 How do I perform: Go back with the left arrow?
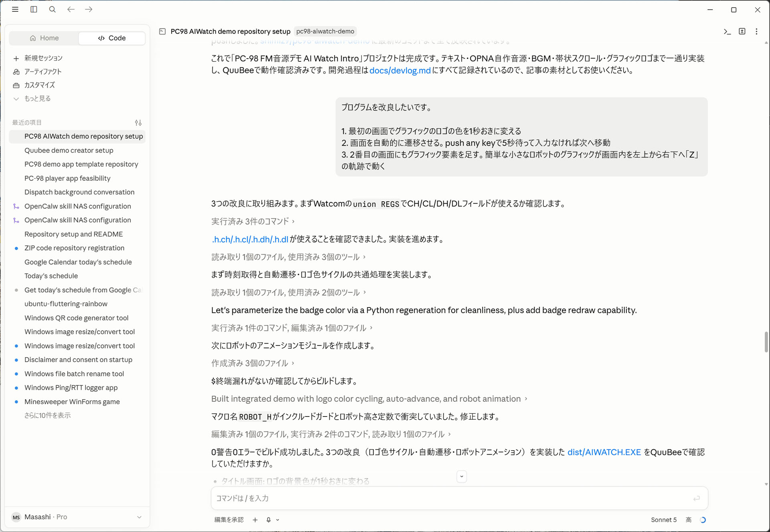click(71, 9)
